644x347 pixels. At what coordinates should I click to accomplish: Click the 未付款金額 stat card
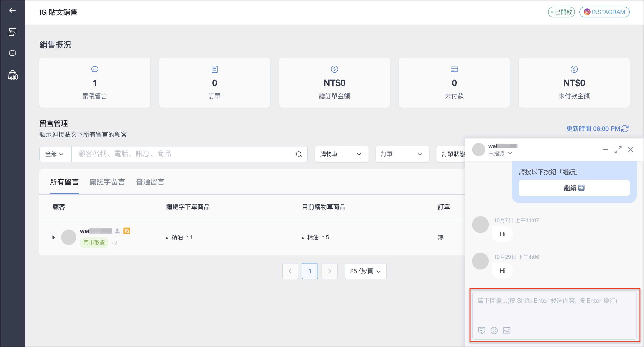pos(574,83)
